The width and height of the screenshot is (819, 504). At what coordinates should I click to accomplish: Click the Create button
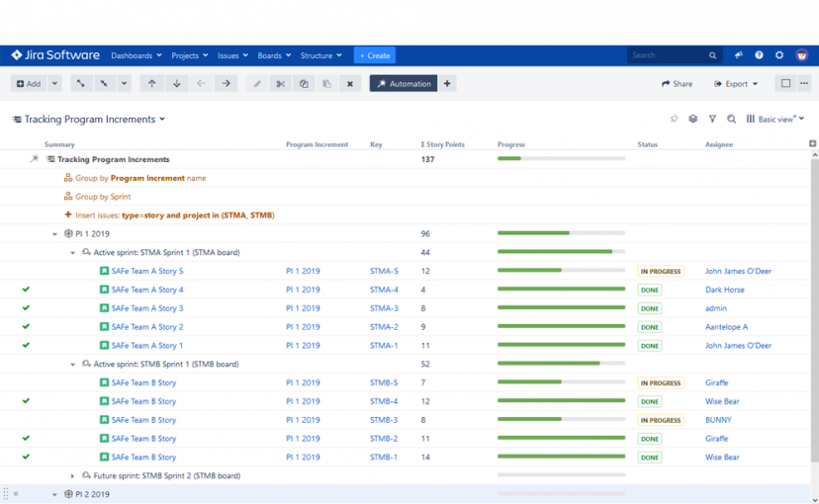(375, 55)
